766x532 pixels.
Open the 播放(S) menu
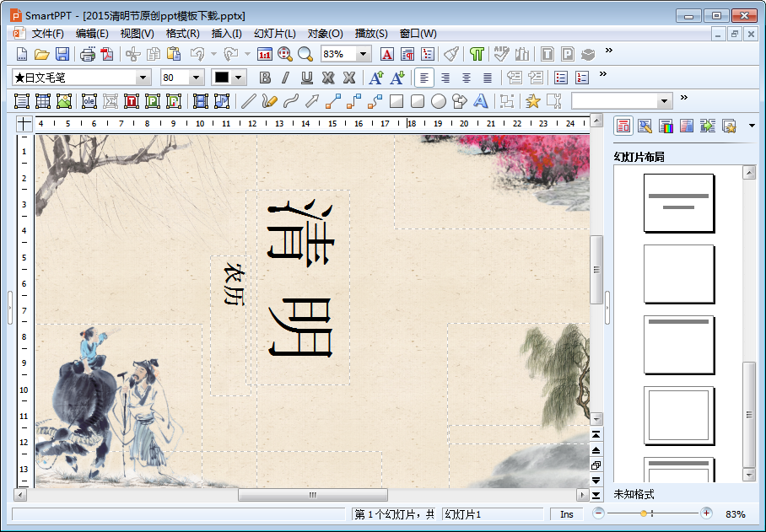point(371,34)
